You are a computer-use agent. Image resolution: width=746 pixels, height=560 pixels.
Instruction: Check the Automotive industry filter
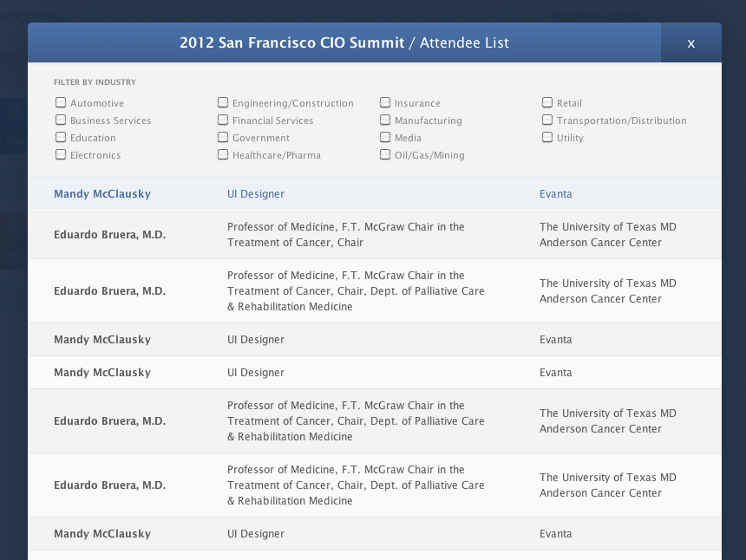[61, 102]
